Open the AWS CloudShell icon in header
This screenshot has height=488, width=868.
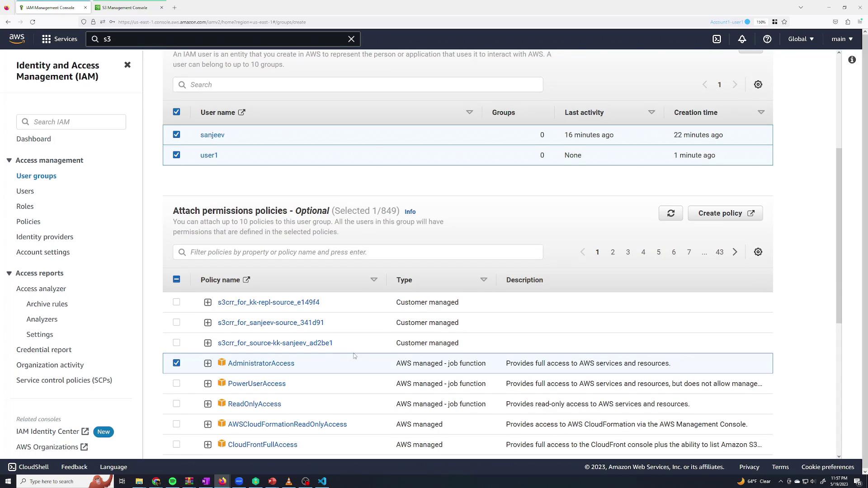717,39
